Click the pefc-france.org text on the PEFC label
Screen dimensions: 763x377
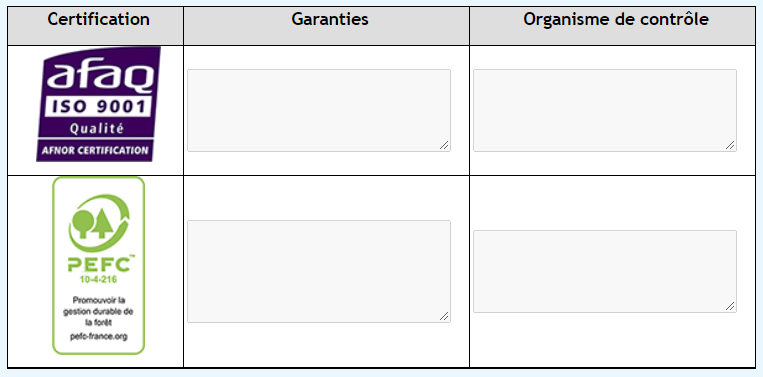99,337
